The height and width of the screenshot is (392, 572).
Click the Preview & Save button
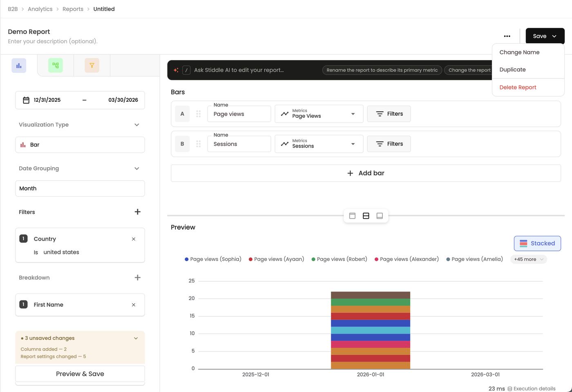(x=80, y=374)
